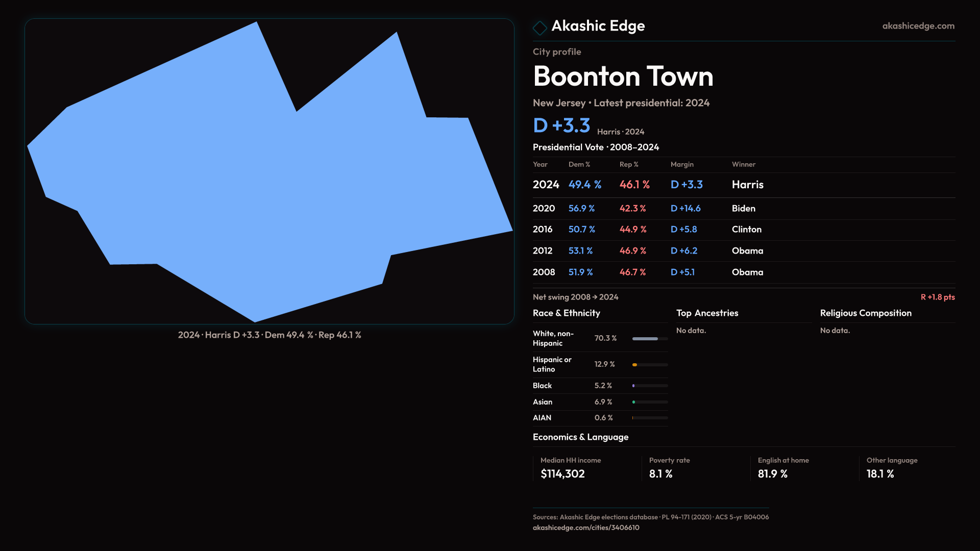Click the Median HH income stat card
980x551 pixels.
[x=586, y=468]
